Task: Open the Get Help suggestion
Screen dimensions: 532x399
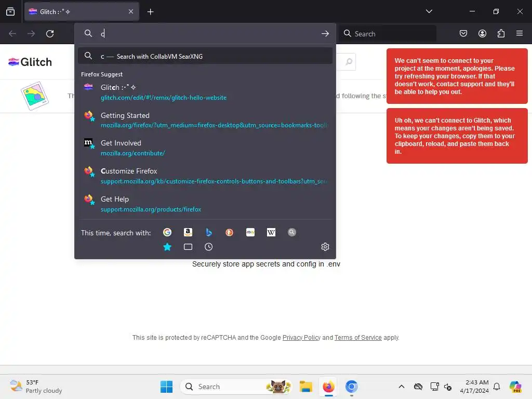Action: [x=205, y=204]
